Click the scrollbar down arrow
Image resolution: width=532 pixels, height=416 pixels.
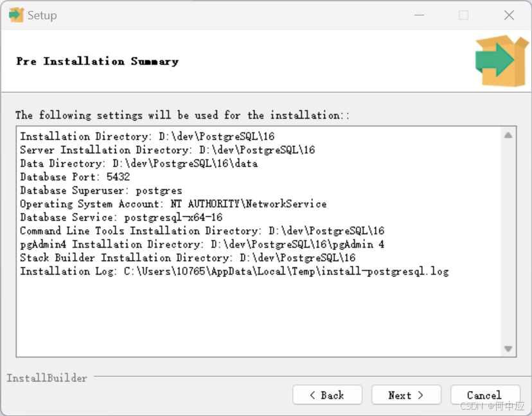pyautogui.click(x=508, y=349)
